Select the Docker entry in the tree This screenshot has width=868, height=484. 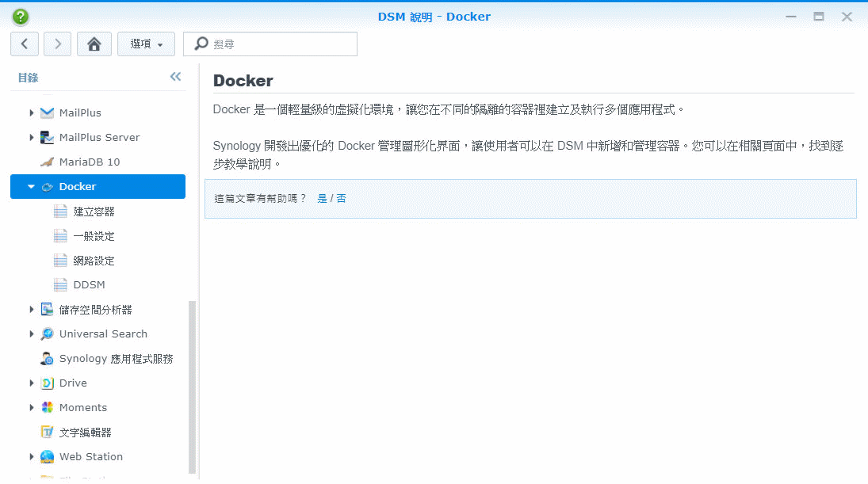(x=98, y=186)
